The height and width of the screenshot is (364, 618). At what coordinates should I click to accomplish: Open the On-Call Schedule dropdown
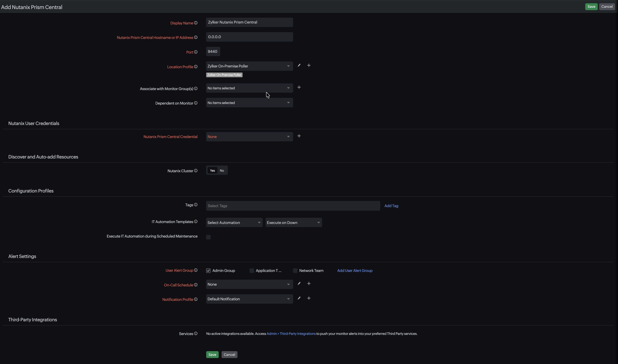click(x=249, y=284)
